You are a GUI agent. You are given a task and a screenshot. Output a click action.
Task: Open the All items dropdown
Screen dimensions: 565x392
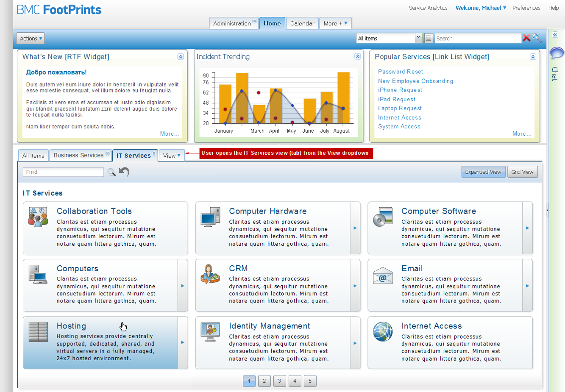coord(418,38)
